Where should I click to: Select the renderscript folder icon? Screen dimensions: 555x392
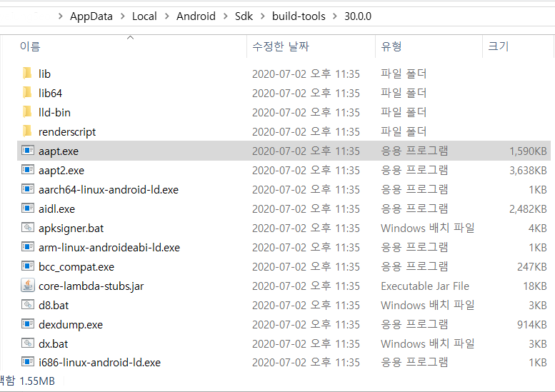[27, 131]
